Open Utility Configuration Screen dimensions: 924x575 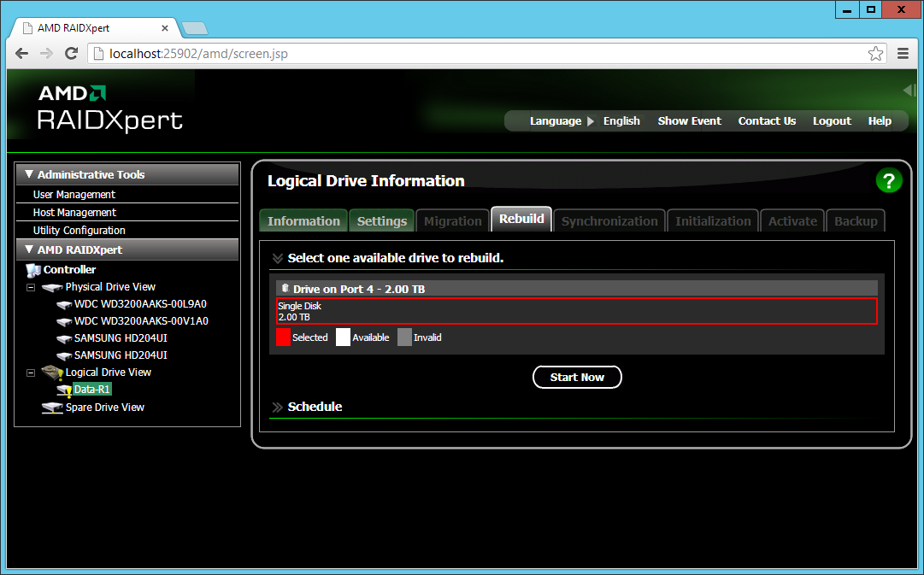(x=79, y=231)
